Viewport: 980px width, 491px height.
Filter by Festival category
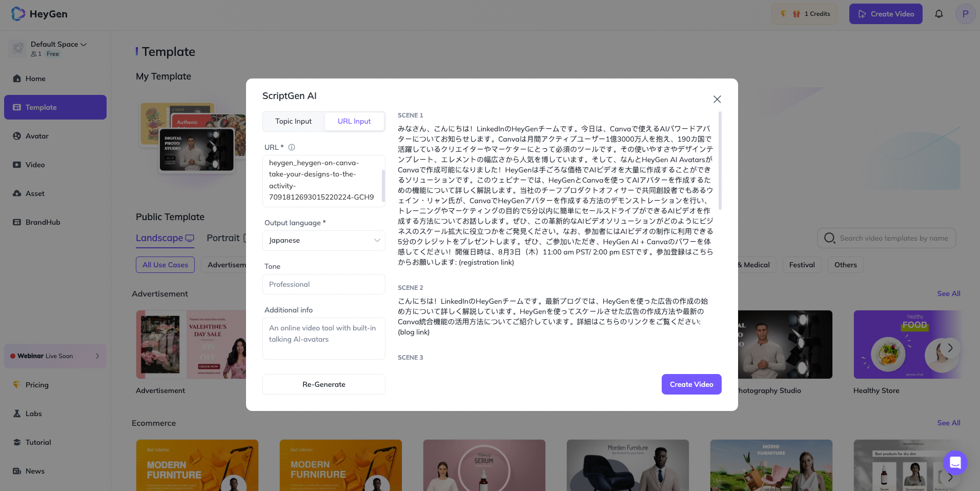(x=802, y=265)
